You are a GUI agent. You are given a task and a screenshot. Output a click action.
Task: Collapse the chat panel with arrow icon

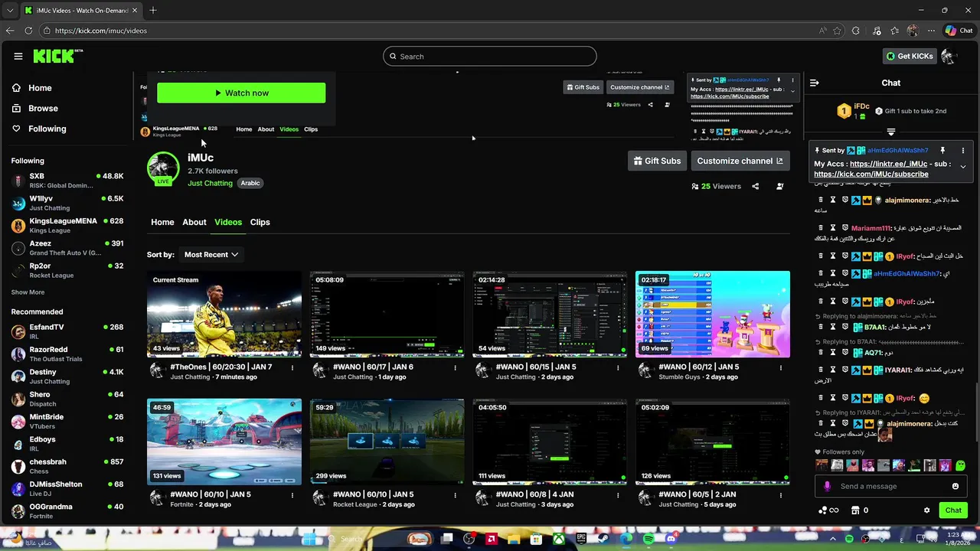[815, 83]
